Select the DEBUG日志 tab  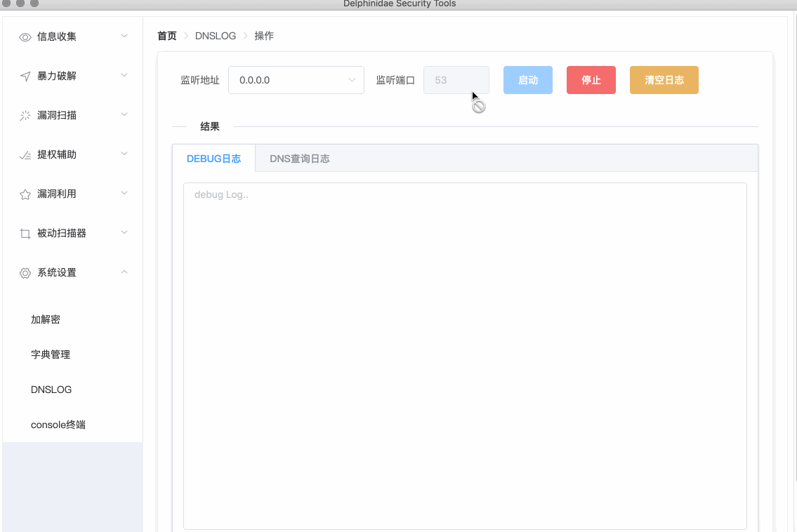213,159
